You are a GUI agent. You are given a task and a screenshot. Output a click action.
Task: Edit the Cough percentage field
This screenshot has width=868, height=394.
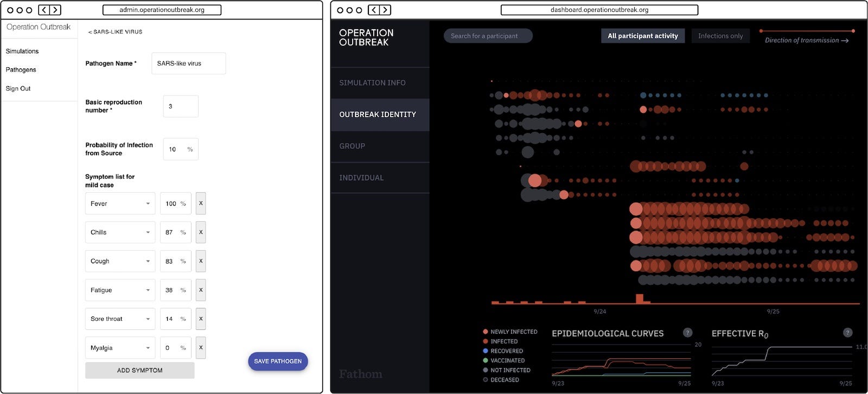point(175,261)
